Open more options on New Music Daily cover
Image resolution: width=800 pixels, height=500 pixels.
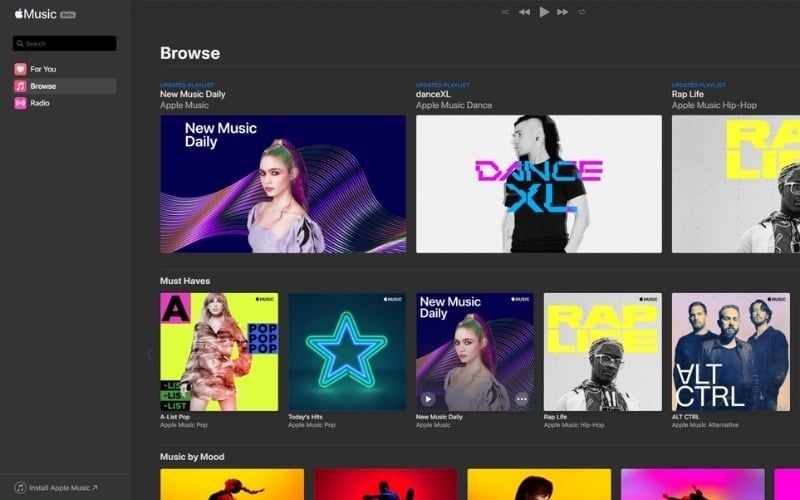521,398
